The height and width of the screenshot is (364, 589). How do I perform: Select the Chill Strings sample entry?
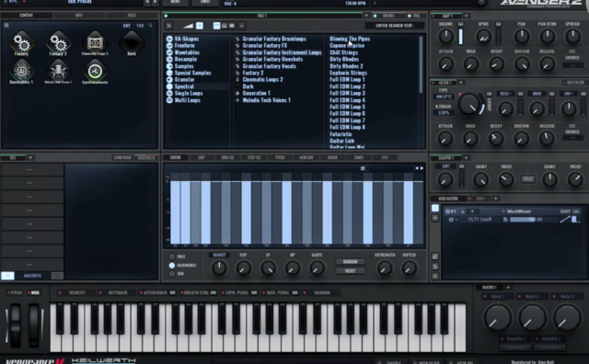coord(343,52)
